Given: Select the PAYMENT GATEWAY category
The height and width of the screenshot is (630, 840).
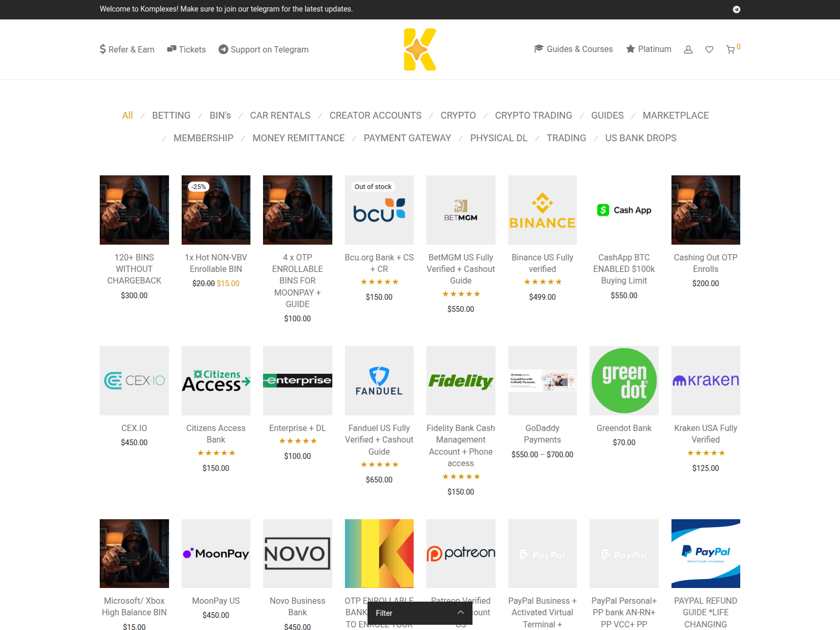Looking at the screenshot, I should [x=407, y=138].
